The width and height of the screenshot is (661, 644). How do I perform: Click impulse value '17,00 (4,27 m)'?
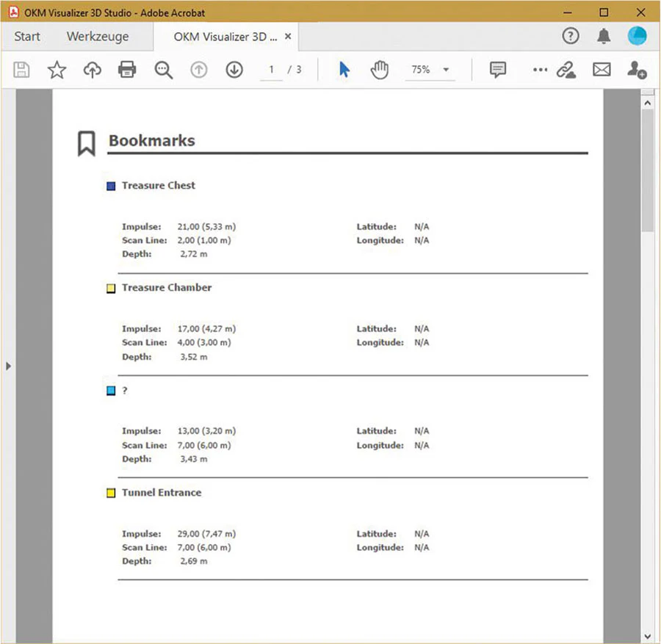(206, 329)
